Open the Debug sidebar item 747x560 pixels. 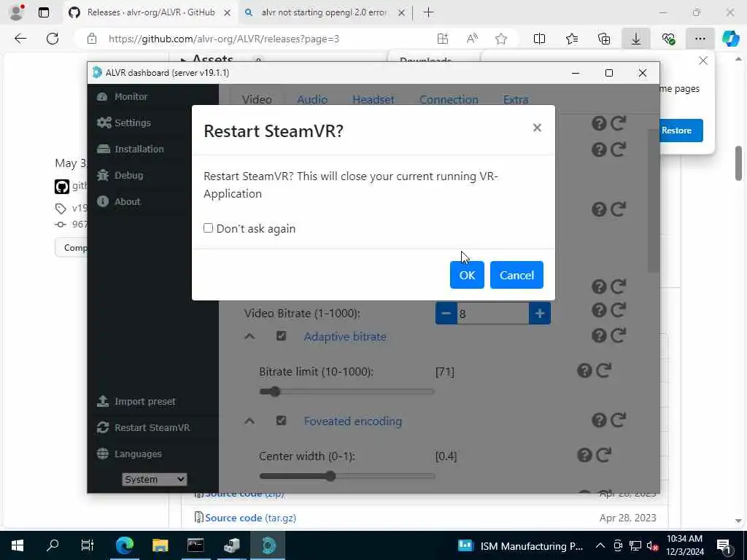click(x=120, y=175)
